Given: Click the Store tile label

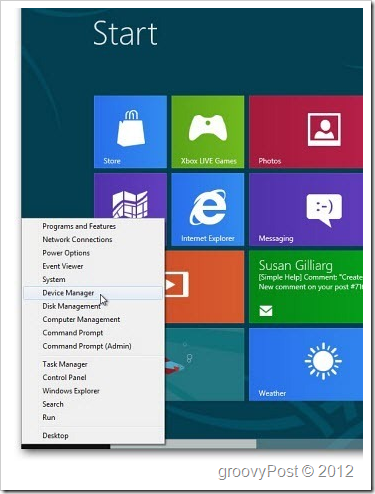Looking at the screenshot, I should pos(112,161).
